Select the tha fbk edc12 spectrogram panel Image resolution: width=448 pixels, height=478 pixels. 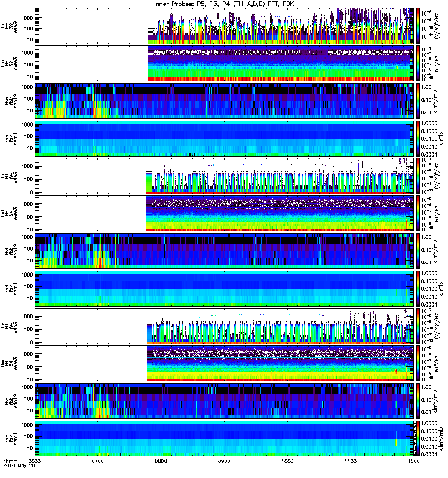pos(225,101)
